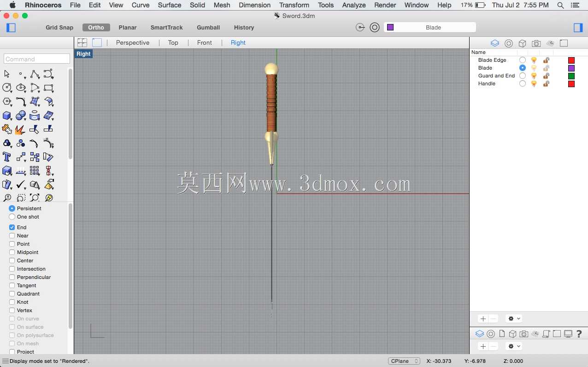
Task: Open macOS Spotlight search icon
Action: coord(560,5)
